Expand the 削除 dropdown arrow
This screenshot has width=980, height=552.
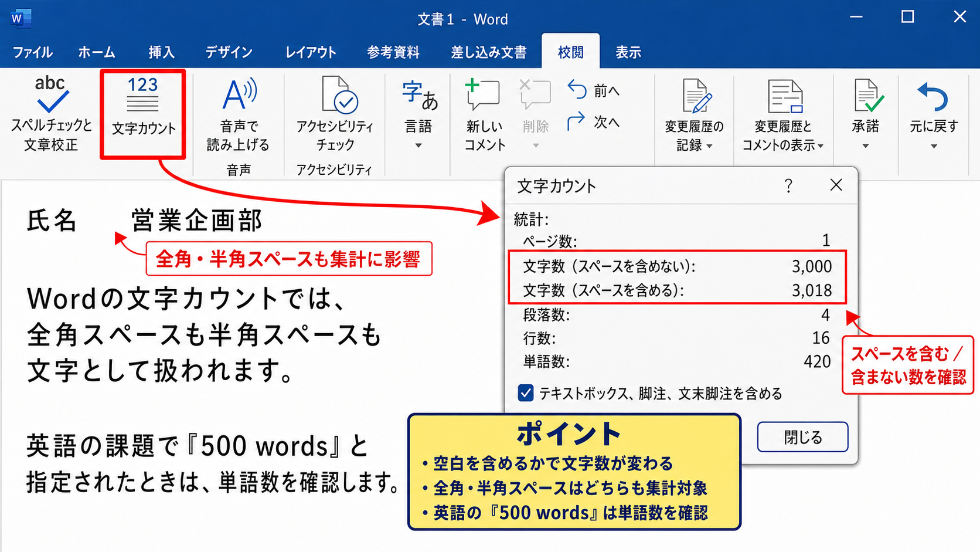coord(535,145)
